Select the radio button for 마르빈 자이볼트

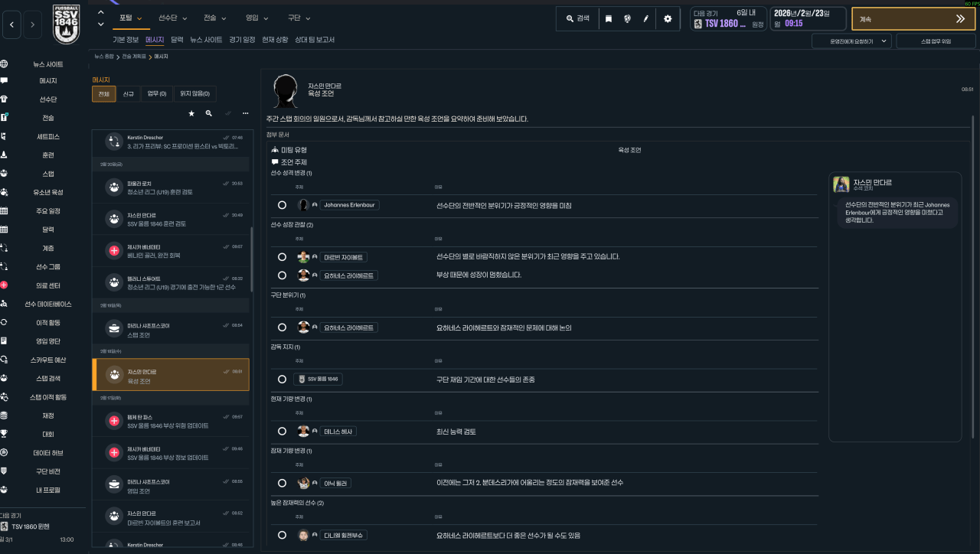click(x=283, y=257)
